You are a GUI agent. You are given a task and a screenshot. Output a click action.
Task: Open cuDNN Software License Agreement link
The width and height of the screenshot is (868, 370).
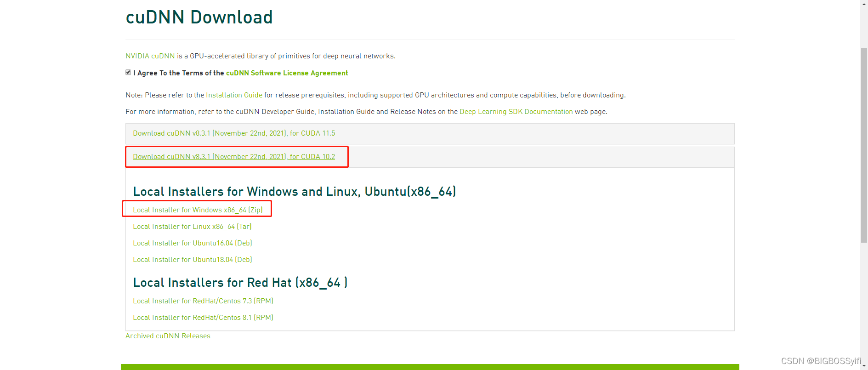pos(287,73)
